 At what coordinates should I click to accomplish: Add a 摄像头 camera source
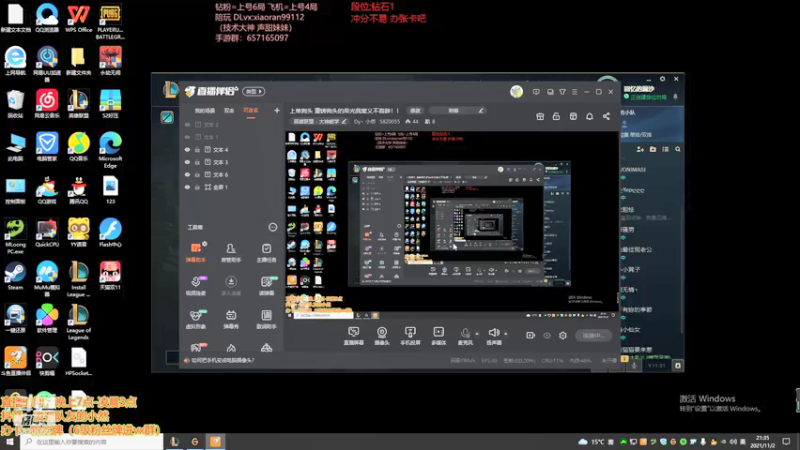click(382, 336)
